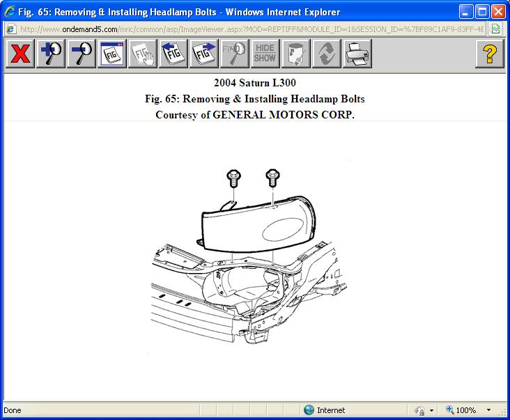510x420 pixels.
Task: Click the Internet Explorer page icon in address bar
Action: click(x=11, y=29)
